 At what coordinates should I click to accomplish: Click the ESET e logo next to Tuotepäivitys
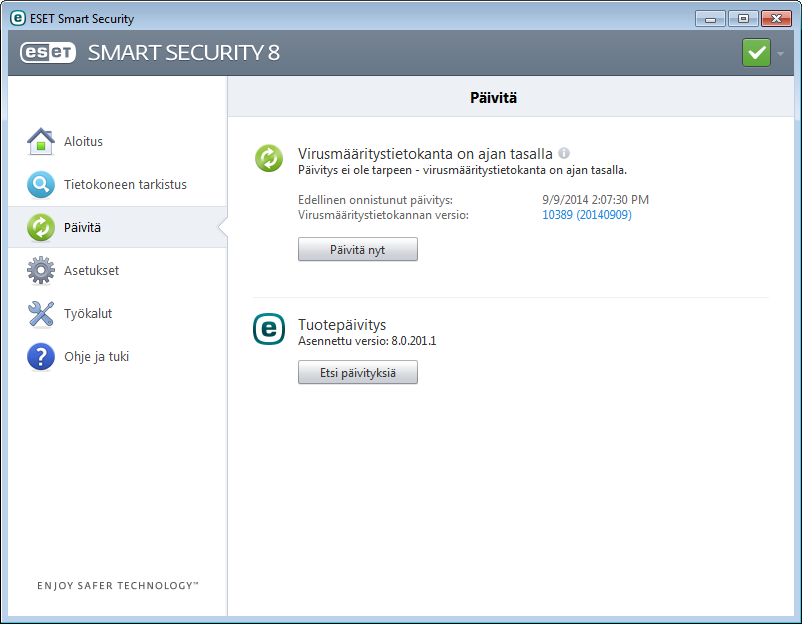[269, 329]
